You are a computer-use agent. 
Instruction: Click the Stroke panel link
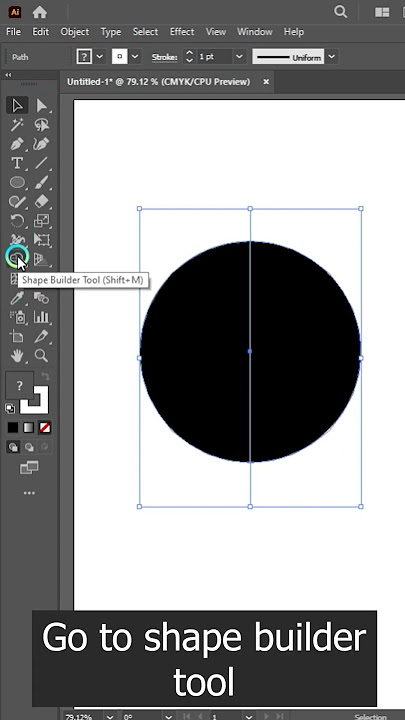pos(164,57)
